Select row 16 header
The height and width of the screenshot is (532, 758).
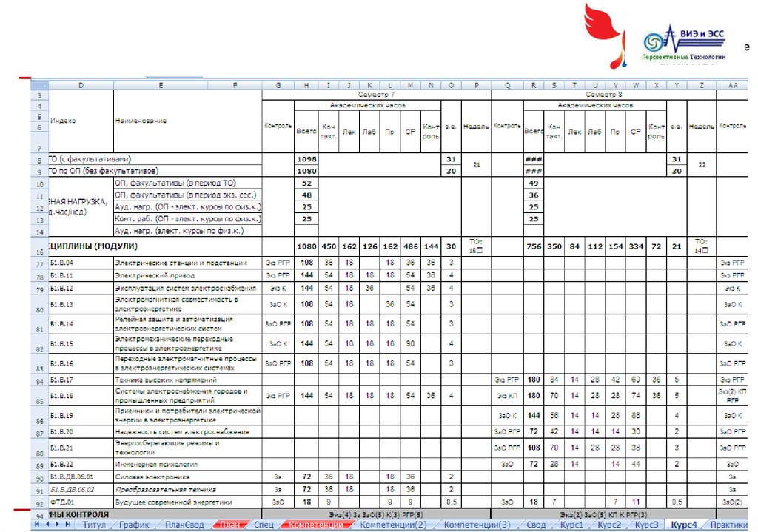pyautogui.click(x=40, y=247)
